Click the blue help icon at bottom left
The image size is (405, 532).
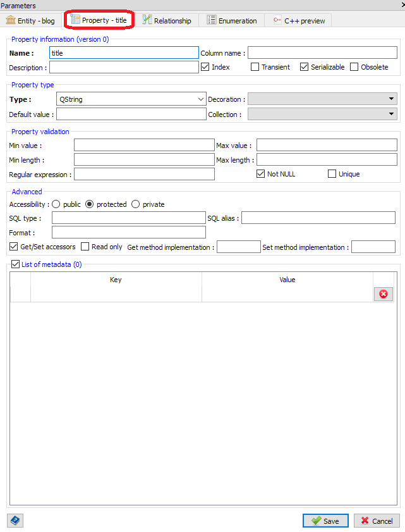pos(15,521)
